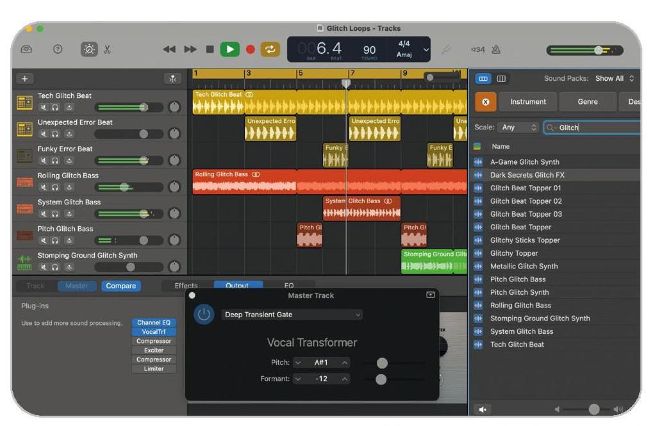Open the Deep Transient Gate preset dropdown
This screenshot has height=426, width=650.
pyautogui.click(x=291, y=314)
